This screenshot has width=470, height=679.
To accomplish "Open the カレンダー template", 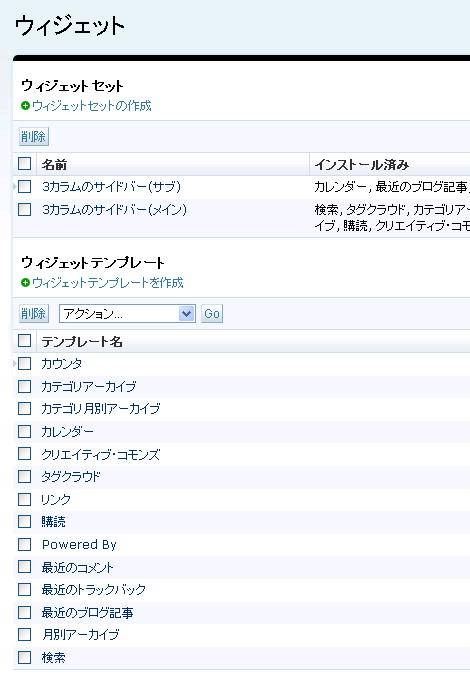I will [x=67, y=432].
